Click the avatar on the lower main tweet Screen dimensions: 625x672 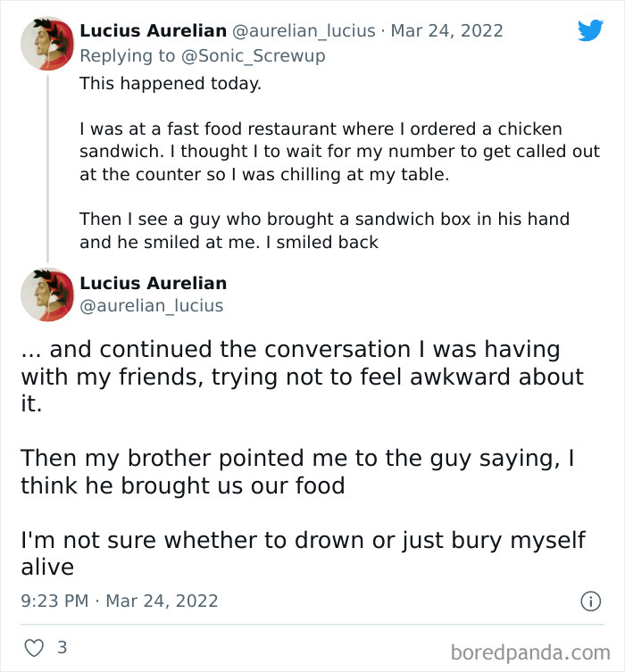click(47, 295)
